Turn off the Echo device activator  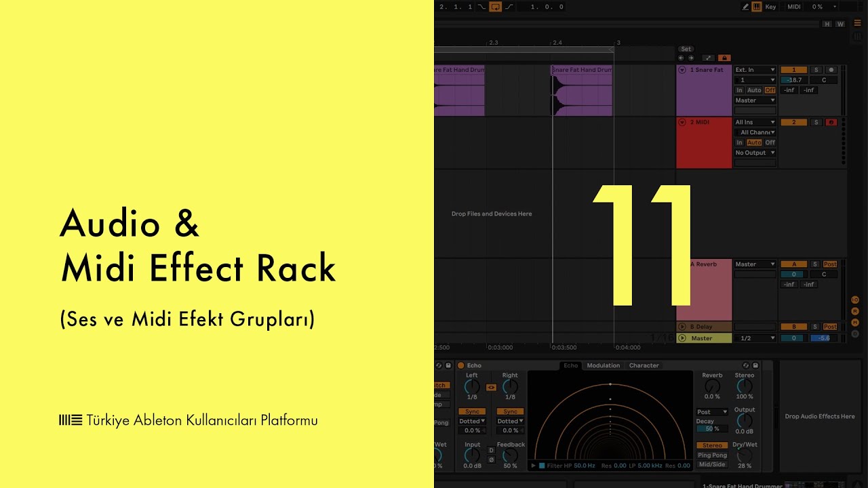[x=460, y=365]
